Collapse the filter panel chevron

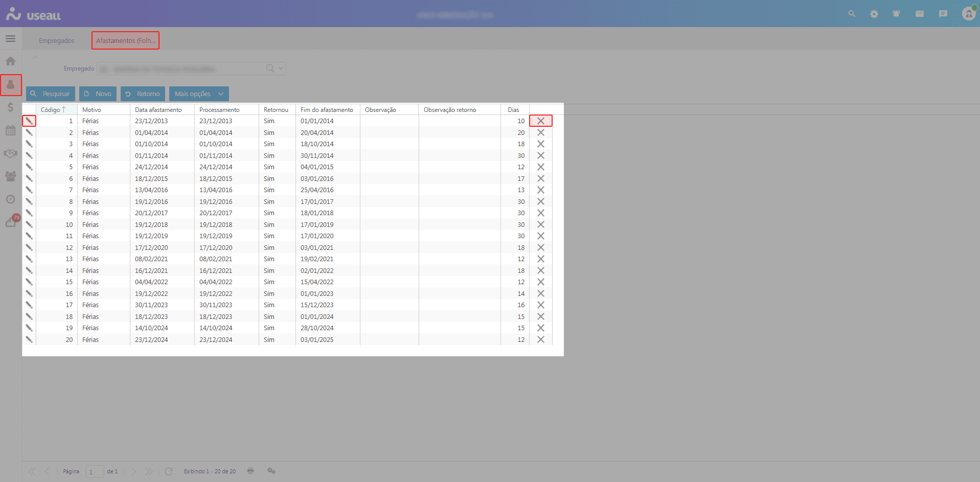point(35,57)
